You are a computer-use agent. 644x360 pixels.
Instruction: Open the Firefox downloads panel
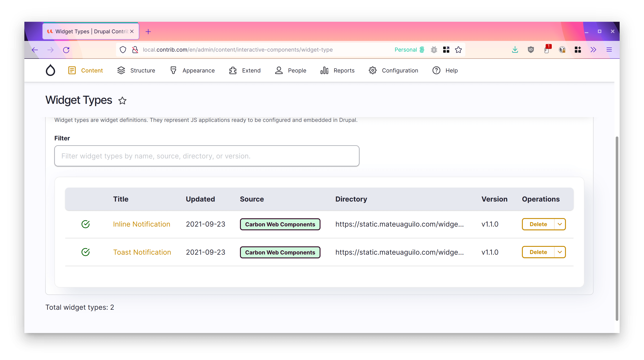click(515, 50)
